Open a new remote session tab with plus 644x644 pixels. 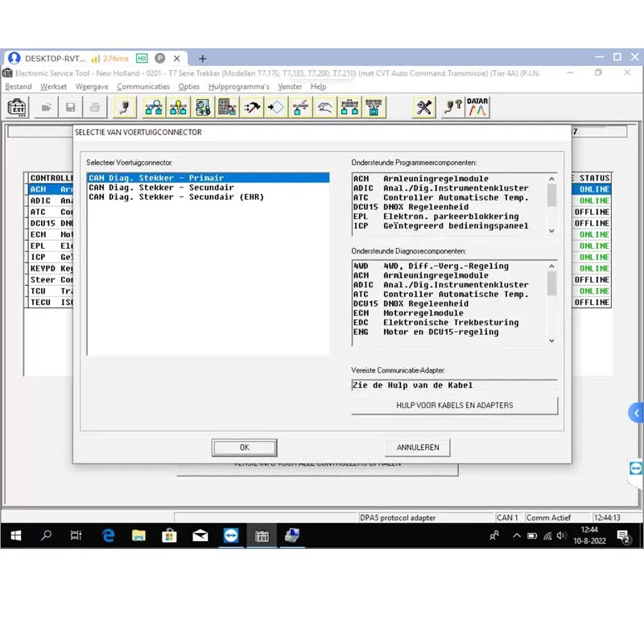point(202,59)
